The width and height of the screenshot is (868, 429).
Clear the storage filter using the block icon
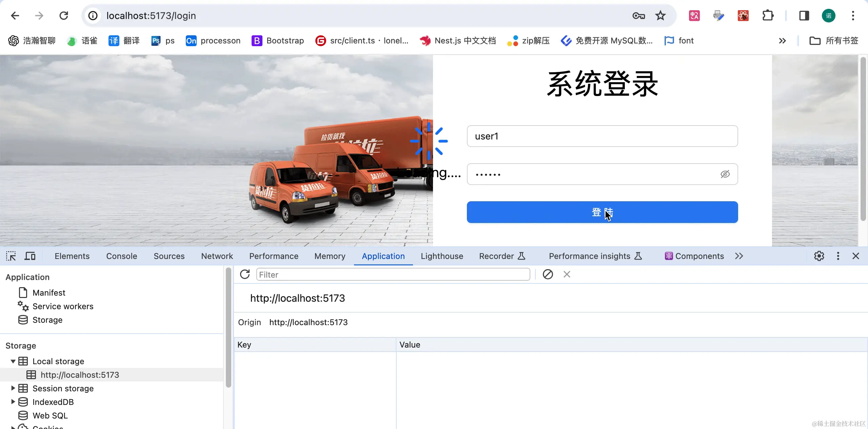(548, 274)
